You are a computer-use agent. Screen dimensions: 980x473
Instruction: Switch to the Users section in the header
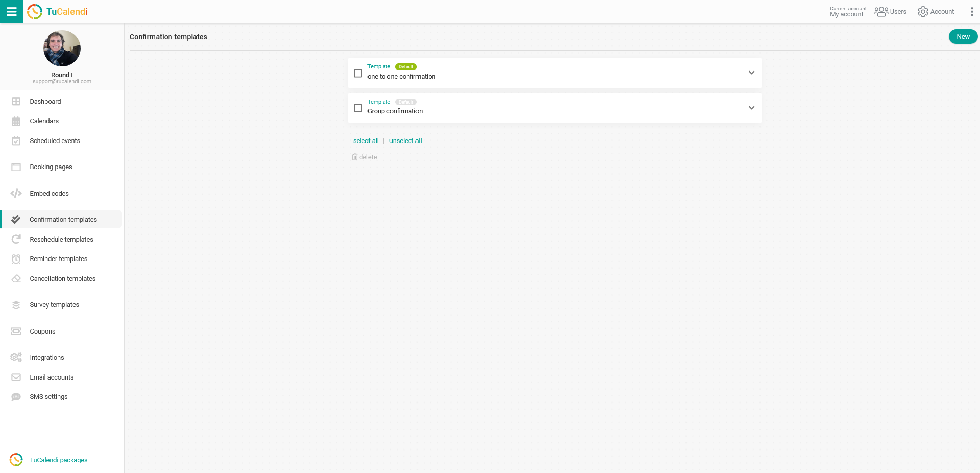pyautogui.click(x=891, y=11)
